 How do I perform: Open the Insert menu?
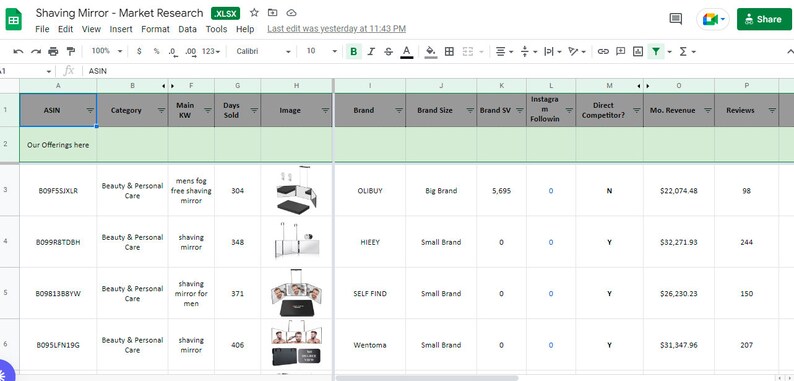121,29
